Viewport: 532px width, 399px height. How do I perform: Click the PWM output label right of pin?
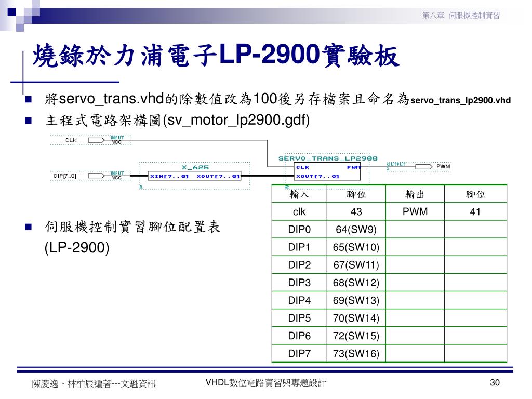(x=443, y=166)
